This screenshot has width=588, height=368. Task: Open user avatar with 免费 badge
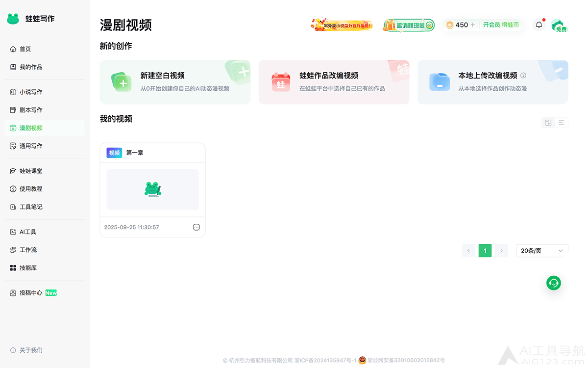pyautogui.click(x=559, y=25)
